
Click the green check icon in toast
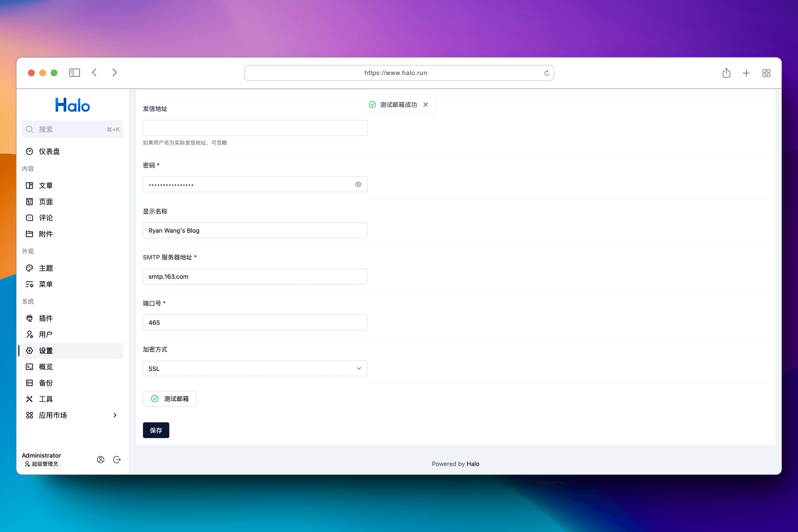pyautogui.click(x=372, y=105)
